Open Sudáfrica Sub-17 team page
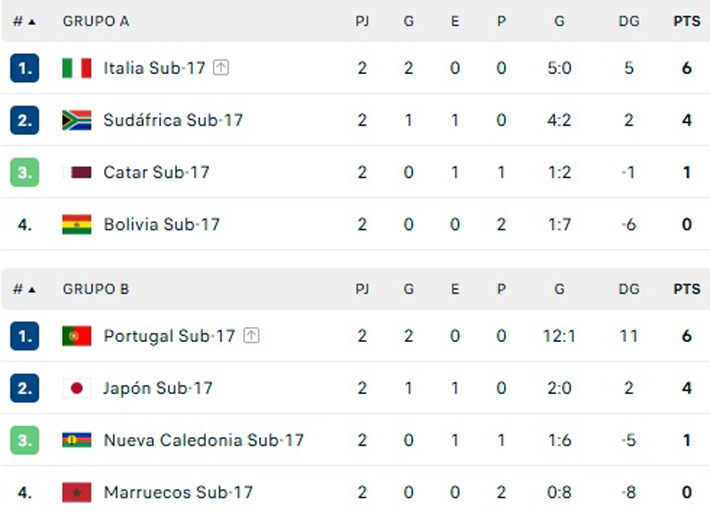 (x=173, y=120)
